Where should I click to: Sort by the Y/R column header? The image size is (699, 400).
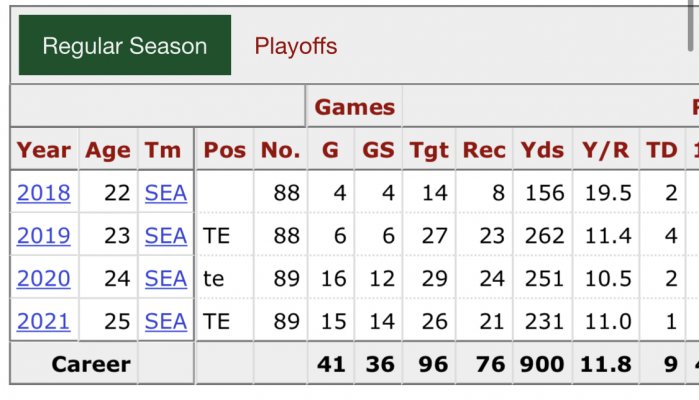tap(606, 149)
